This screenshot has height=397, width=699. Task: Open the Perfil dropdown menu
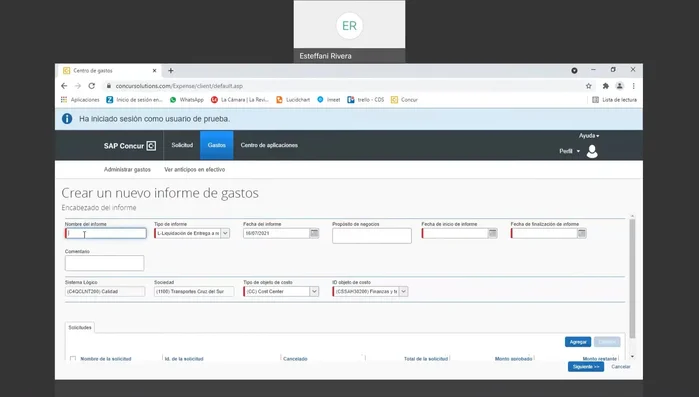coord(570,151)
